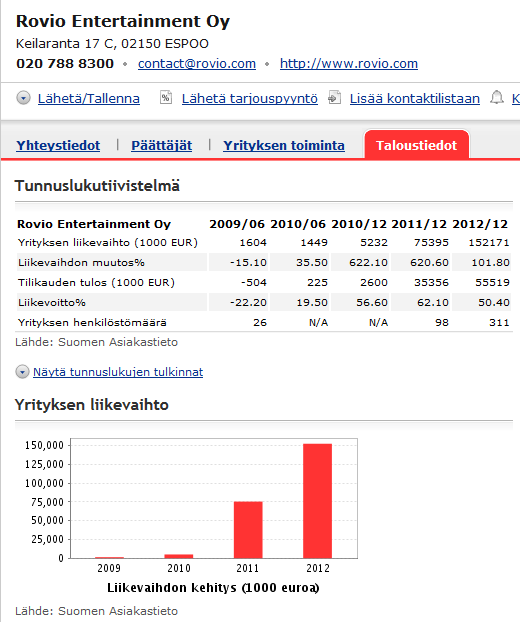Click the Tilikauden tulos (1000 EUR) row label
This screenshot has height=622, width=520.
click(x=96, y=282)
